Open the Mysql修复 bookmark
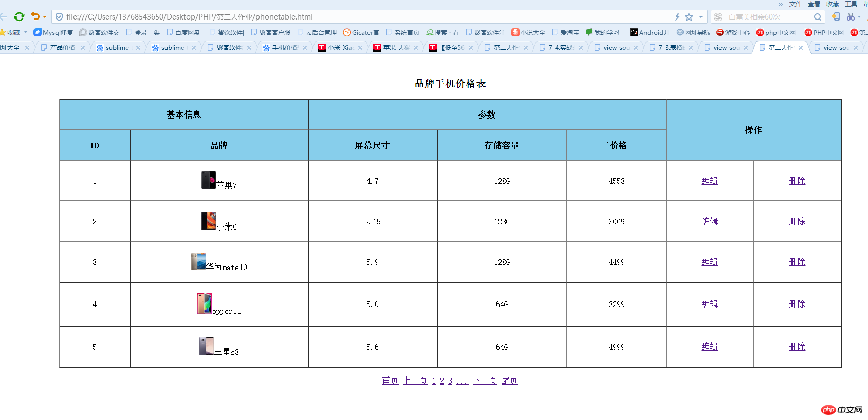868x420 pixels. [x=53, y=32]
